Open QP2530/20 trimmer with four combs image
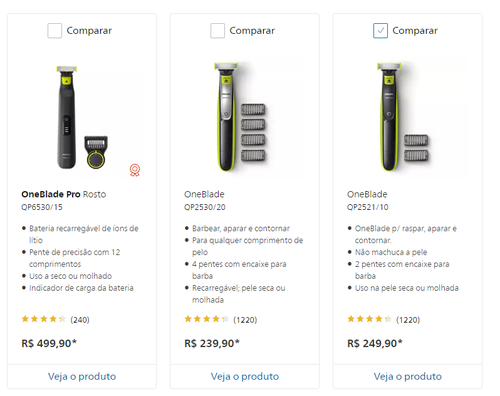The height and width of the screenshot is (396, 500). 245,118
